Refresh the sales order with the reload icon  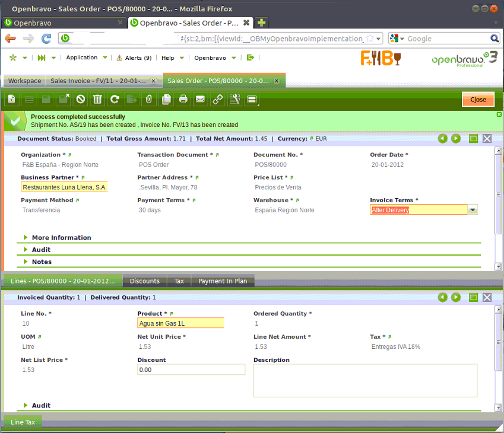pos(115,100)
